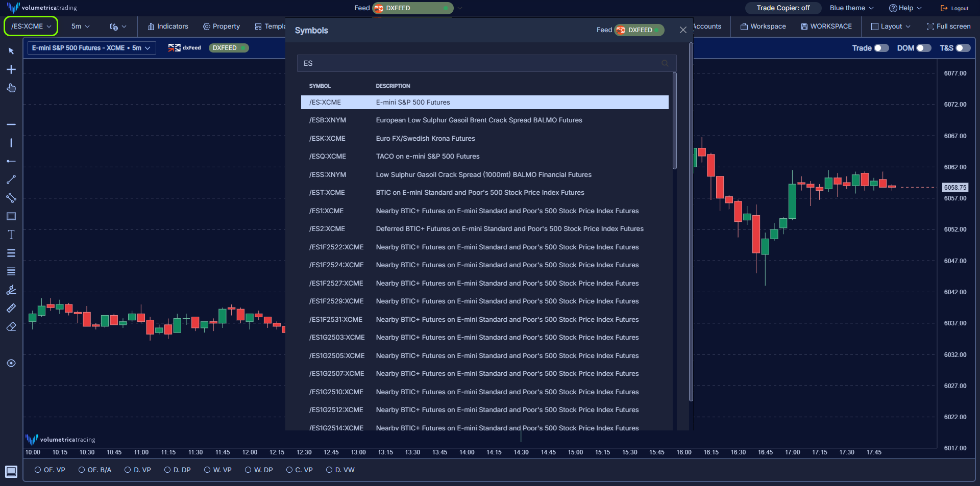Select /ES:XCME E-mini S&P 500 Futures row

pos(485,103)
